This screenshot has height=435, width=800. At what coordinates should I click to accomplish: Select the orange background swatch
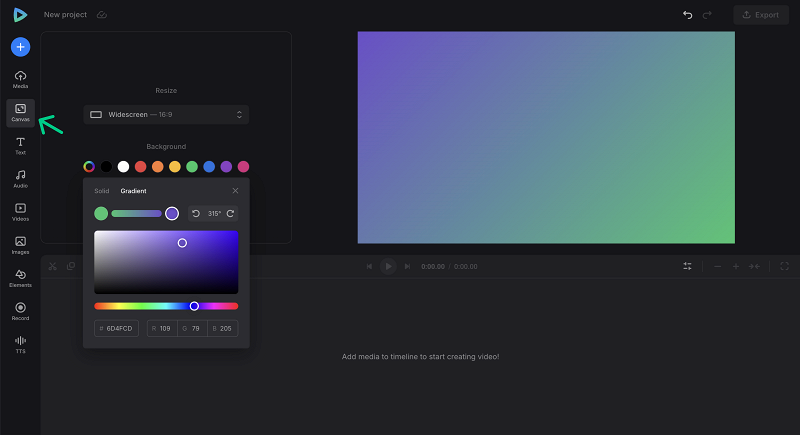pos(158,167)
